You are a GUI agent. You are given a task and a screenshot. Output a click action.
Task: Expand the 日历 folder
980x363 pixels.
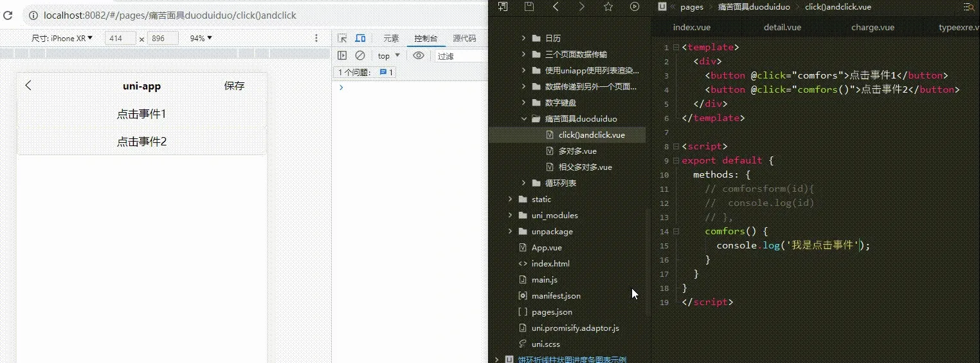point(523,38)
